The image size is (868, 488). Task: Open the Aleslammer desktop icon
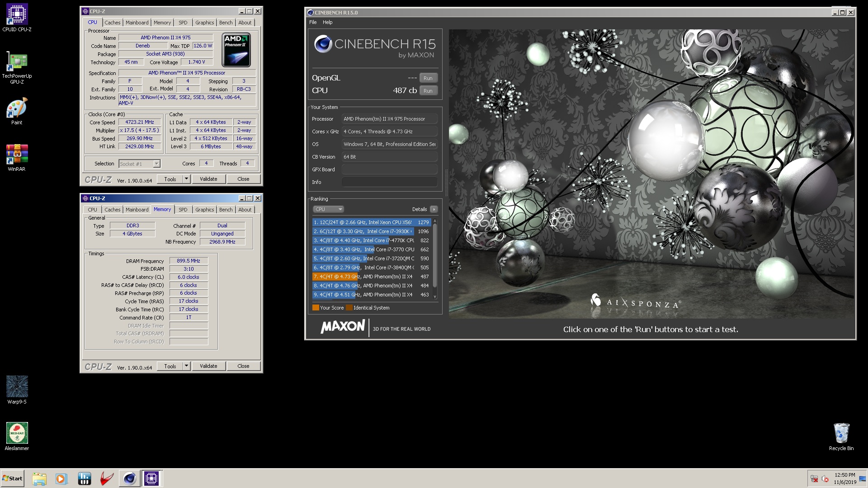[x=17, y=436]
